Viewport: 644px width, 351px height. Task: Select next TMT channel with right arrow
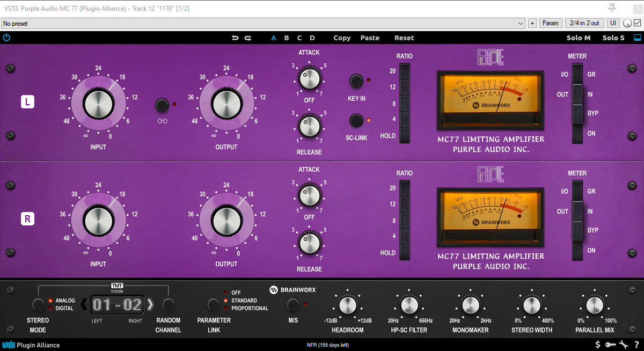[x=151, y=305]
